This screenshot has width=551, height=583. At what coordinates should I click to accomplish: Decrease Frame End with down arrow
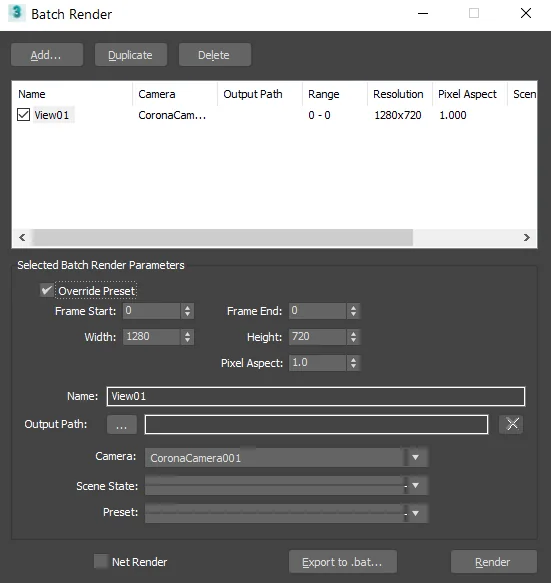click(353, 315)
